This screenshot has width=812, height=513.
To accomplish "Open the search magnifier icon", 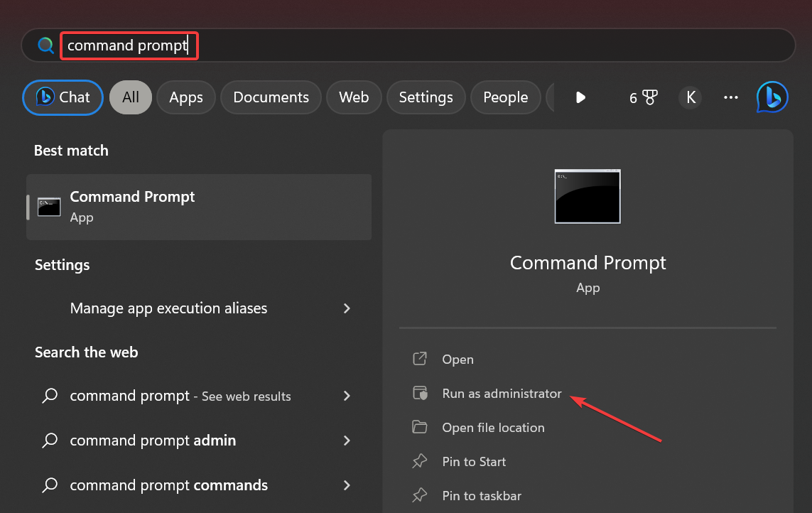I will tap(45, 45).
